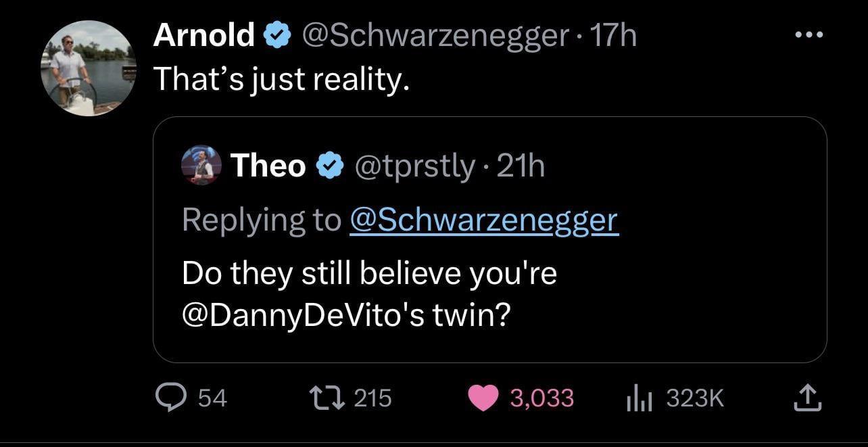Click the 21h timestamp on quoted tweet

pyautogui.click(x=521, y=166)
